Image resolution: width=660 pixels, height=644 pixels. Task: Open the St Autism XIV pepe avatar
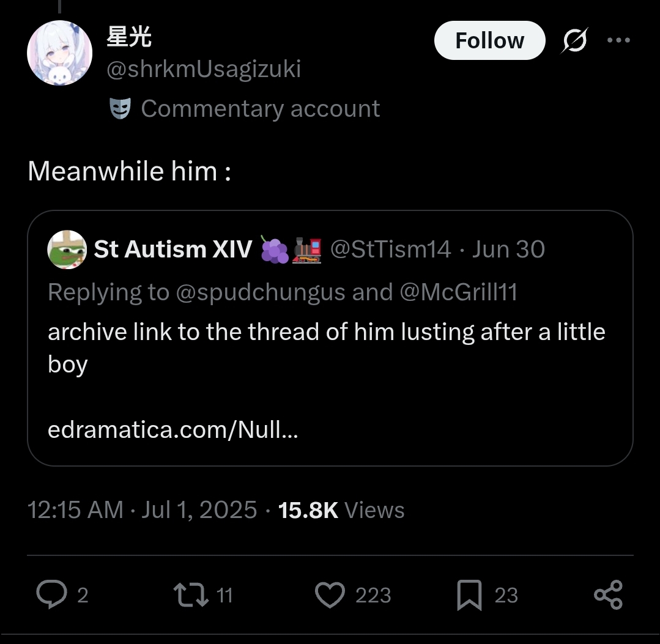pos(67,249)
